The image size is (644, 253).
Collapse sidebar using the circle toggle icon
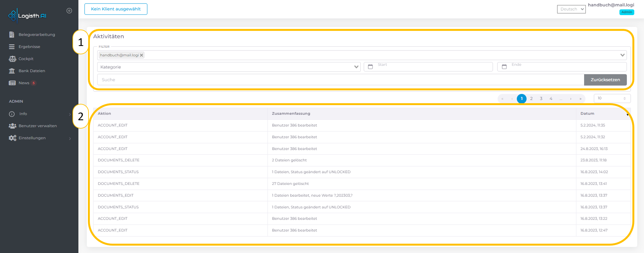point(69,11)
